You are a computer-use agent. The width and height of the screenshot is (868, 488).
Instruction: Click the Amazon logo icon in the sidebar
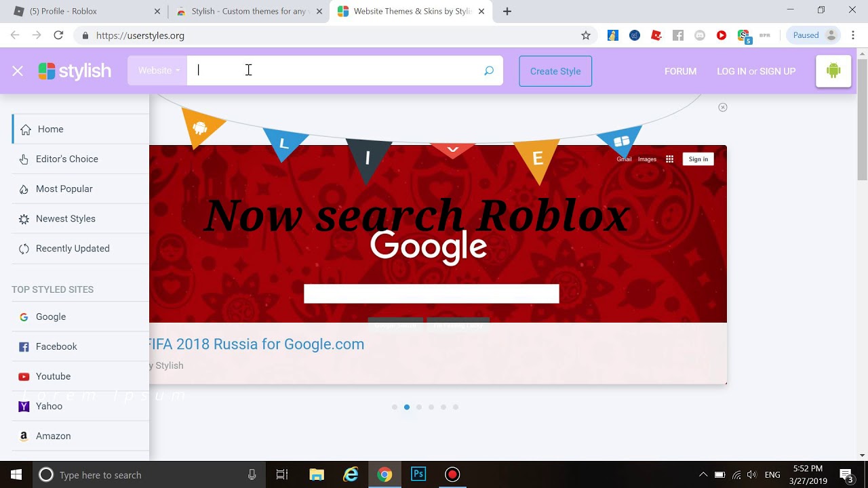24,436
